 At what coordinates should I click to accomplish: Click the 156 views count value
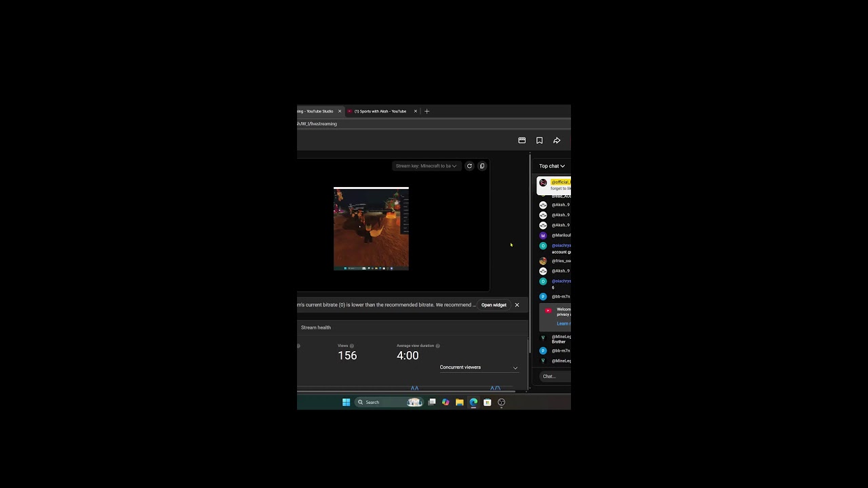(347, 356)
